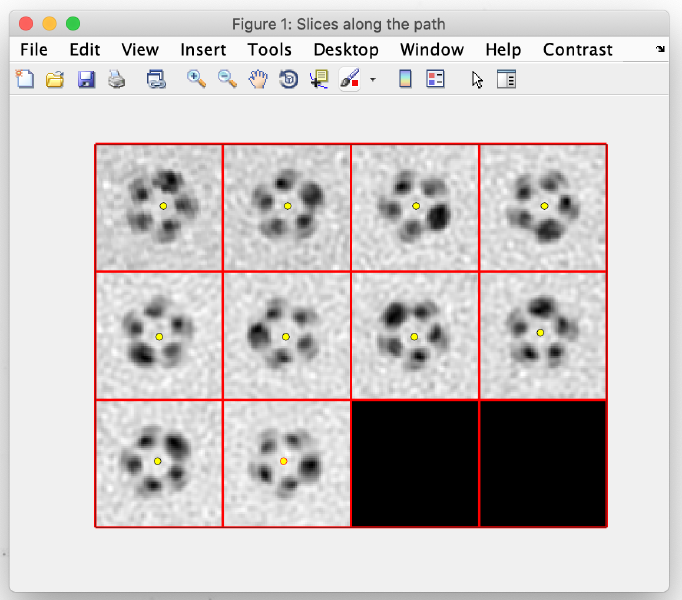Open the File menu

[34, 50]
